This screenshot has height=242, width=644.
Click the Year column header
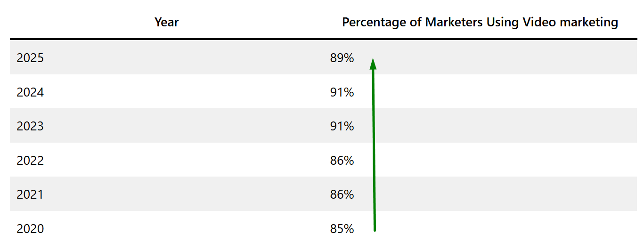click(x=167, y=22)
